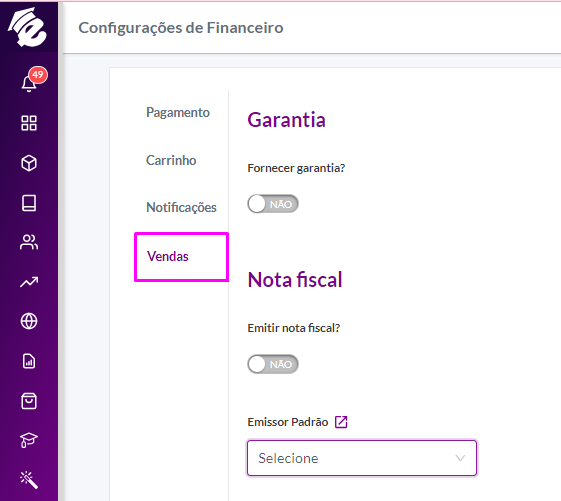Open the shopping bag icon
The height and width of the screenshot is (501, 561).
coord(29,401)
